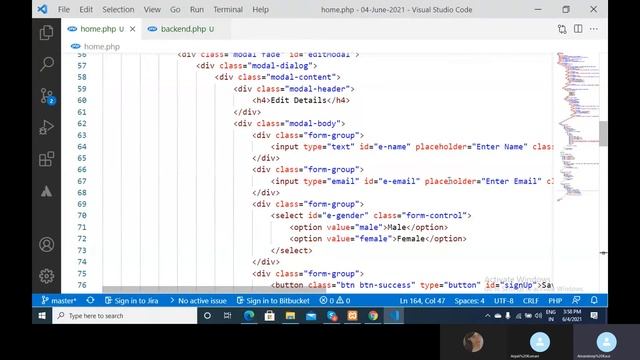Open Mail app from taskbar
Viewport: 640px width, 360px height.
pyautogui.click(x=311, y=316)
